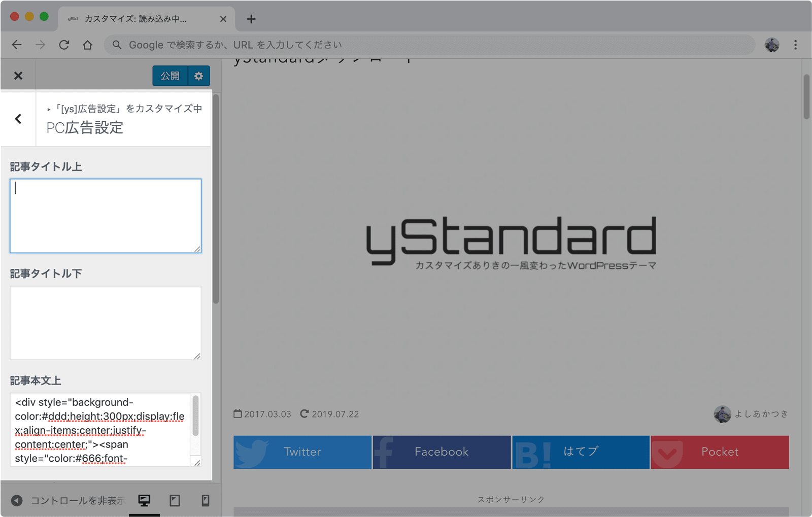812x517 pixels.
Task: Click the 公開 publish button
Action: click(x=170, y=76)
